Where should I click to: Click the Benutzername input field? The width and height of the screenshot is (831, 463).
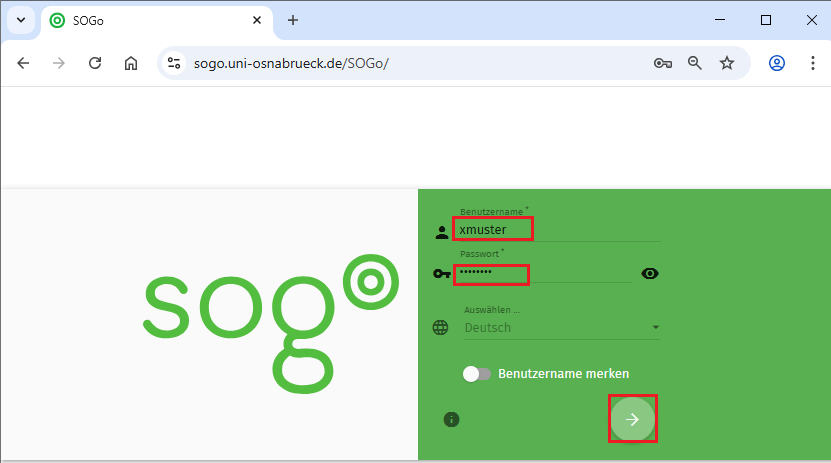[557, 230]
